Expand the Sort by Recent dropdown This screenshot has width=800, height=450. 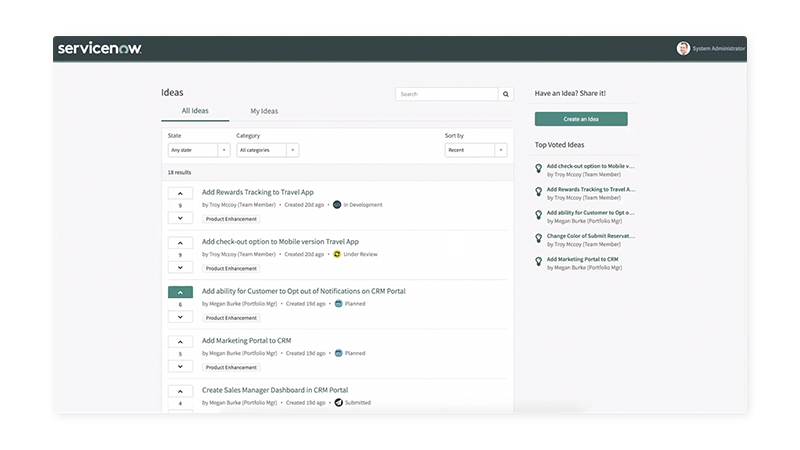475,150
